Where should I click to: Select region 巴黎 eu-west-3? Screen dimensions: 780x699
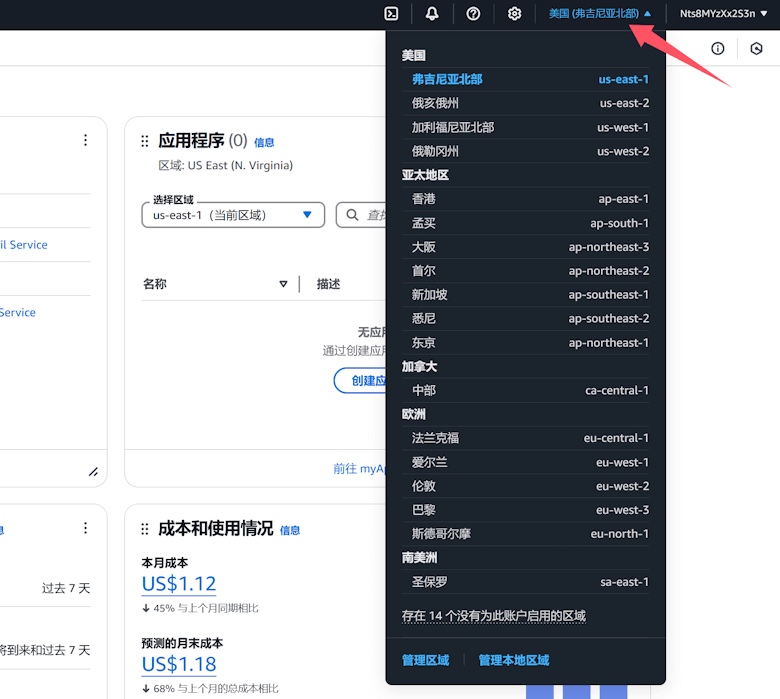[x=525, y=510]
